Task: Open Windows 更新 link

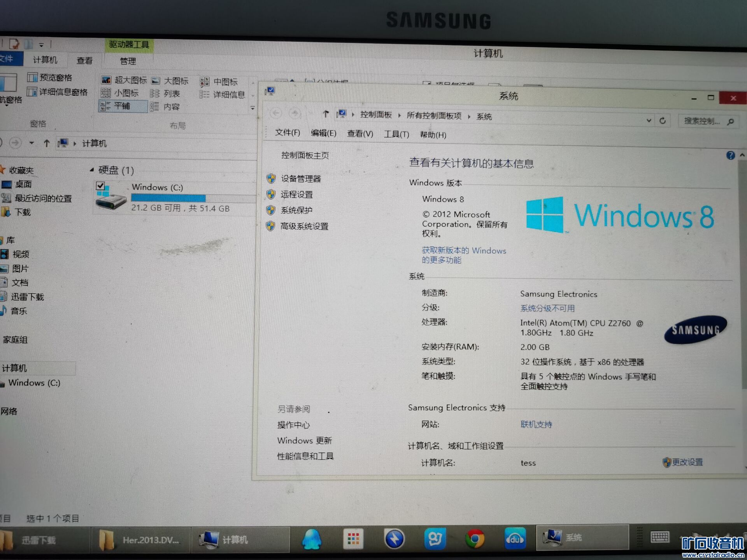Action: 304,441
